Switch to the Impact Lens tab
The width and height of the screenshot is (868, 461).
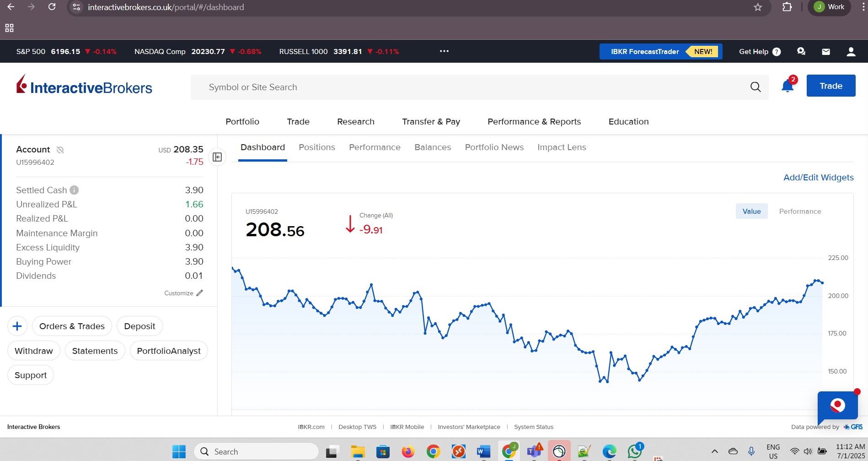coord(562,147)
